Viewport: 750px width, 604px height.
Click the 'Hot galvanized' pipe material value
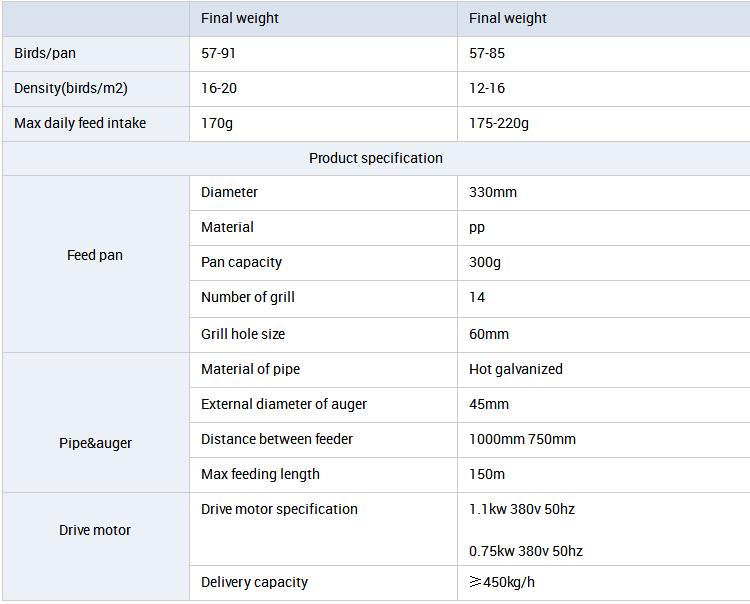tap(516, 369)
